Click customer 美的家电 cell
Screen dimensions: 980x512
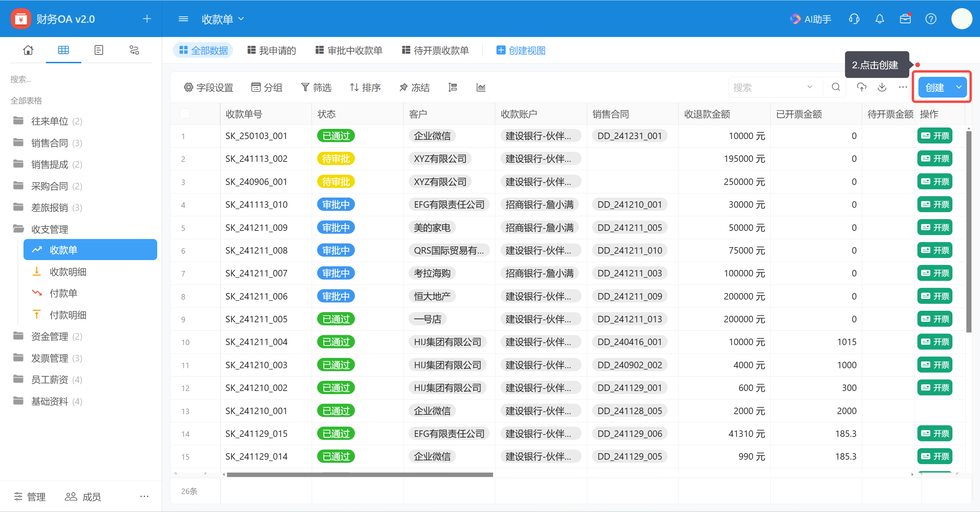[x=432, y=228]
